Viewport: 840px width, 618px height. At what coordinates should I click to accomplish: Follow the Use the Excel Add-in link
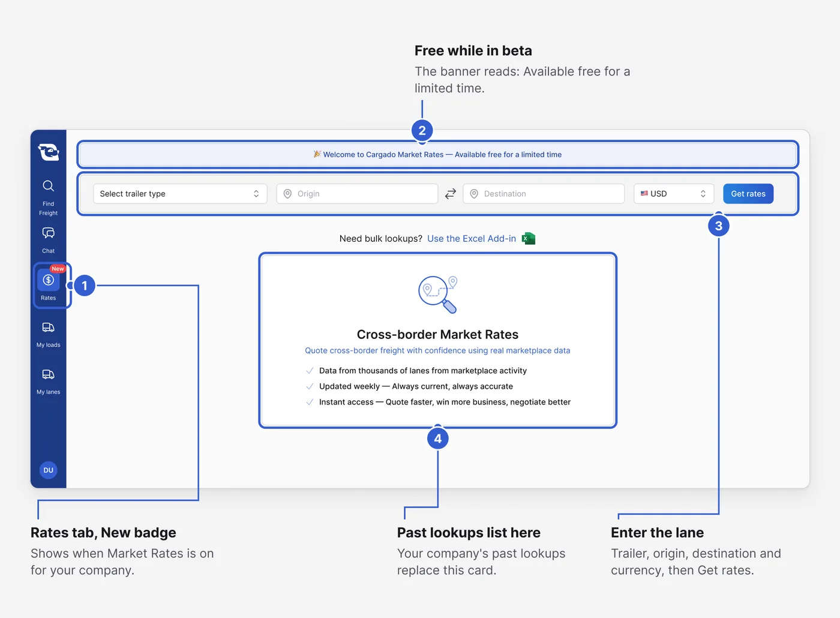pyautogui.click(x=472, y=239)
